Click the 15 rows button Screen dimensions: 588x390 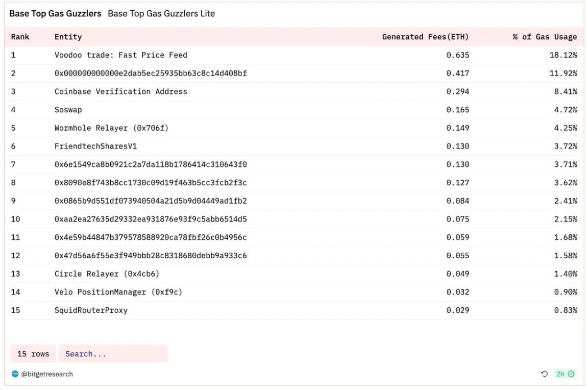pos(33,354)
